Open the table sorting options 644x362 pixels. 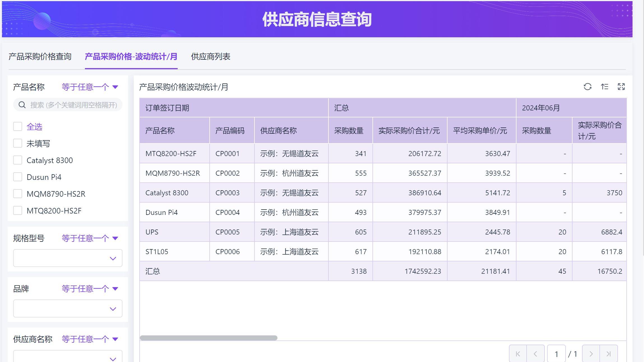605,87
